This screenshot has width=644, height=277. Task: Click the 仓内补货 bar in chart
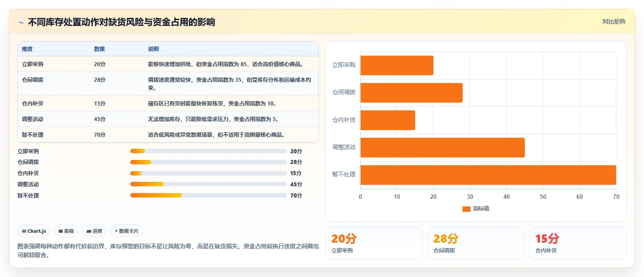[388, 120]
